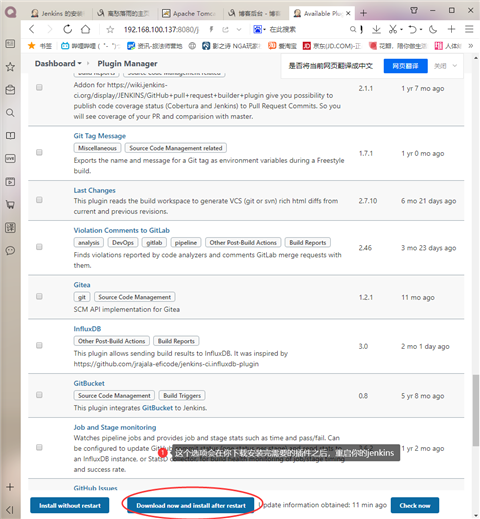
Task: Tick the checkbox for version 2.1.1 plugin
Action: click(39, 87)
